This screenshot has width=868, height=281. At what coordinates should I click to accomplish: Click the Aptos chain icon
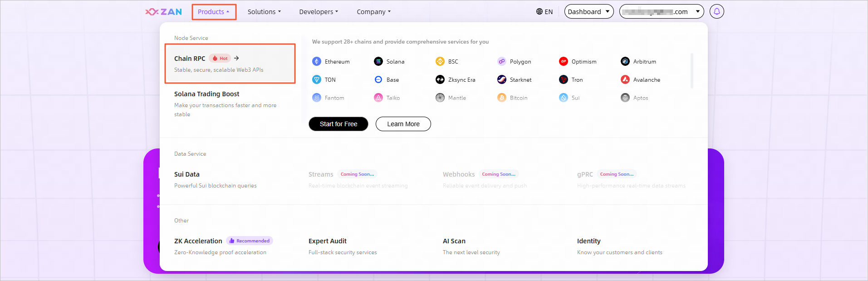[625, 98]
